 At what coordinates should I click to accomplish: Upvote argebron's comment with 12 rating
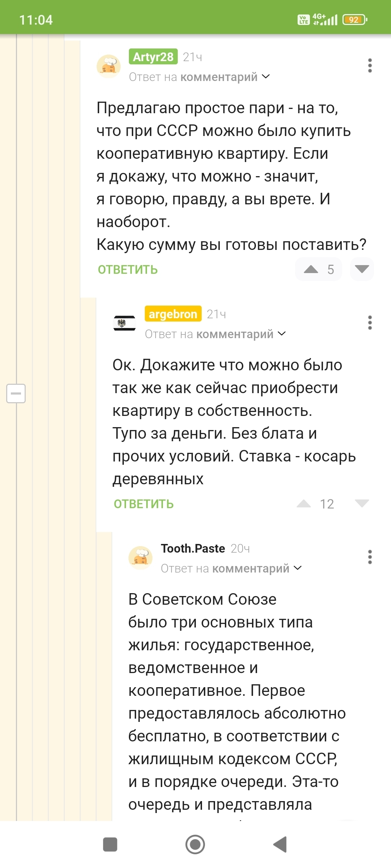[x=304, y=503]
